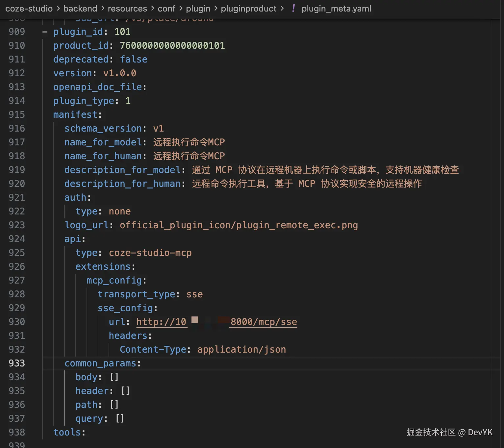Follow the http://10 mcp/sse URL link
504x448 pixels.
coord(217,322)
